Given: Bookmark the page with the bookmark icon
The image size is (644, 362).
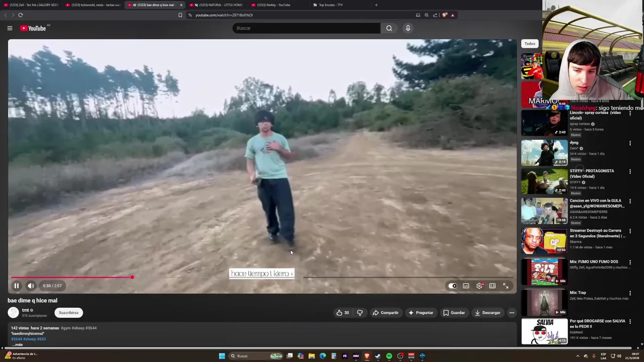Looking at the screenshot, I should point(180,15).
